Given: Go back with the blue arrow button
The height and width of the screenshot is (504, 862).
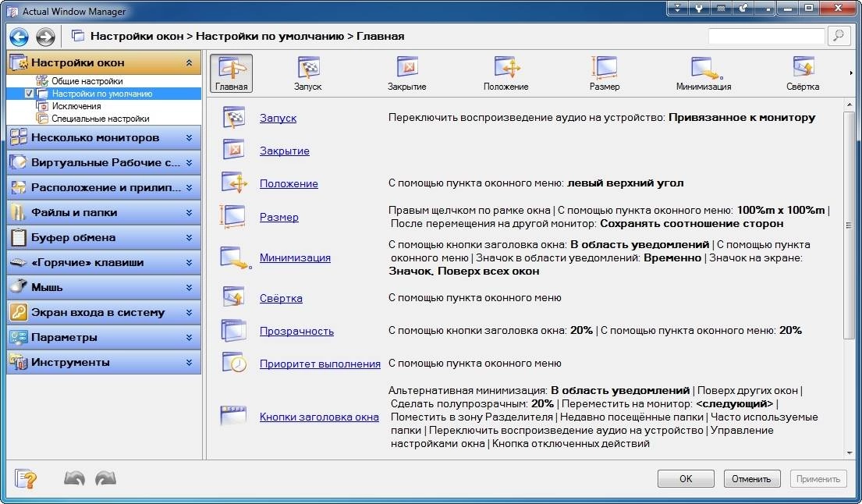Looking at the screenshot, I should 20,37.
